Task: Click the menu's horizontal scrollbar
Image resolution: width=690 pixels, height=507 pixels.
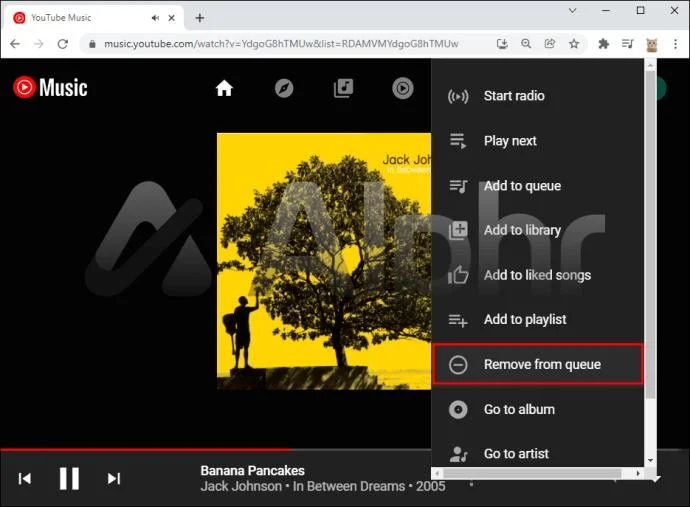Action: (x=532, y=473)
